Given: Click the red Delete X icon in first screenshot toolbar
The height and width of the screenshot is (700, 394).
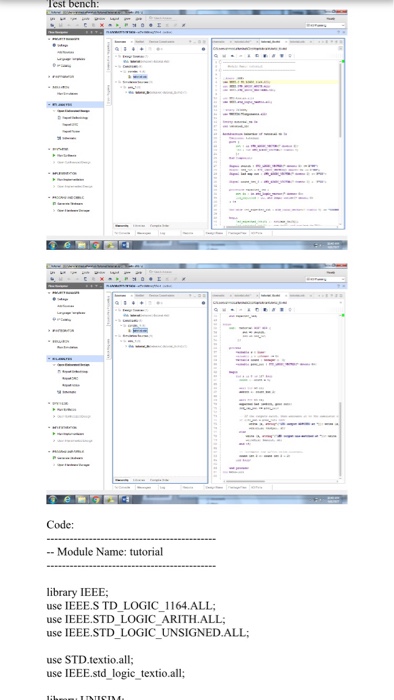Looking at the screenshot, I should (x=102, y=25).
